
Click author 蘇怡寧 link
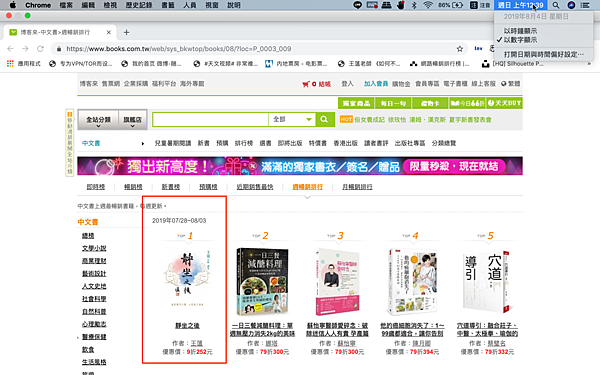347,343
